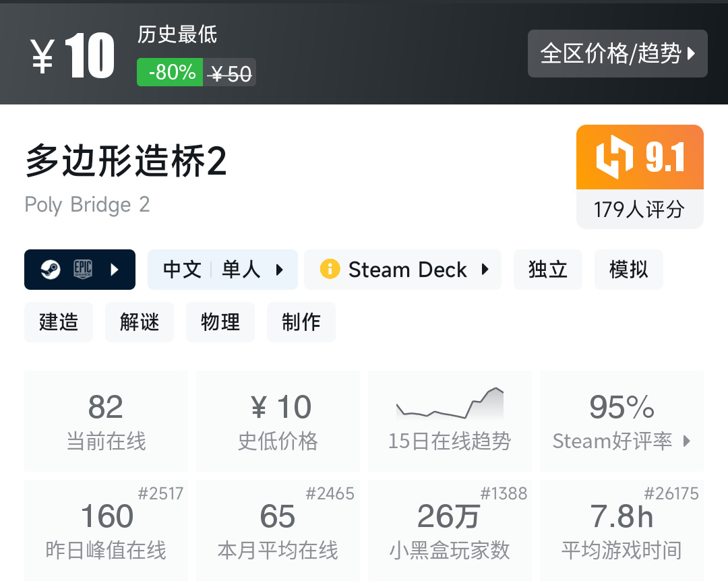Screen dimensions: 728x587
Task: Open the 全区价格/趋势 price trends button
Action: (617, 53)
